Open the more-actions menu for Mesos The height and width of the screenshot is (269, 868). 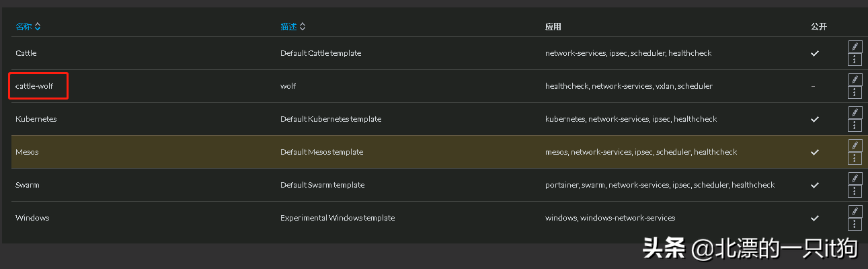(855, 158)
